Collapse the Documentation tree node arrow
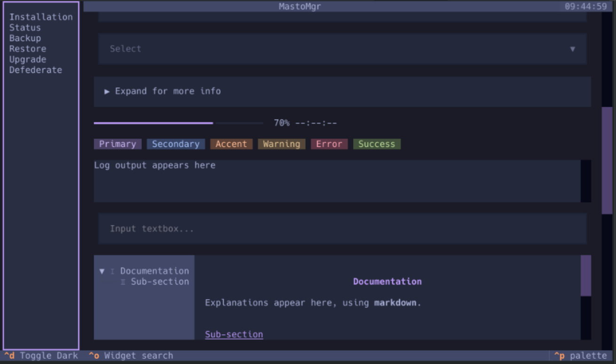Image resolution: width=616 pixels, height=364 pixels. coord(102,271)
